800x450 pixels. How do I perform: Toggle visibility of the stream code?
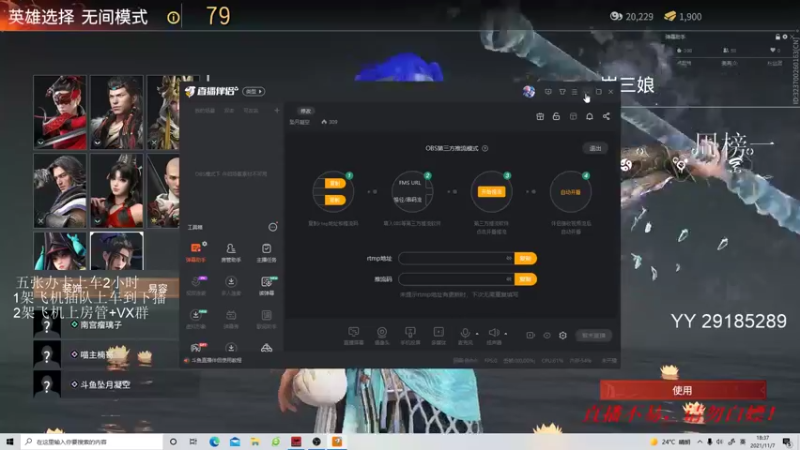coord(509,279)
